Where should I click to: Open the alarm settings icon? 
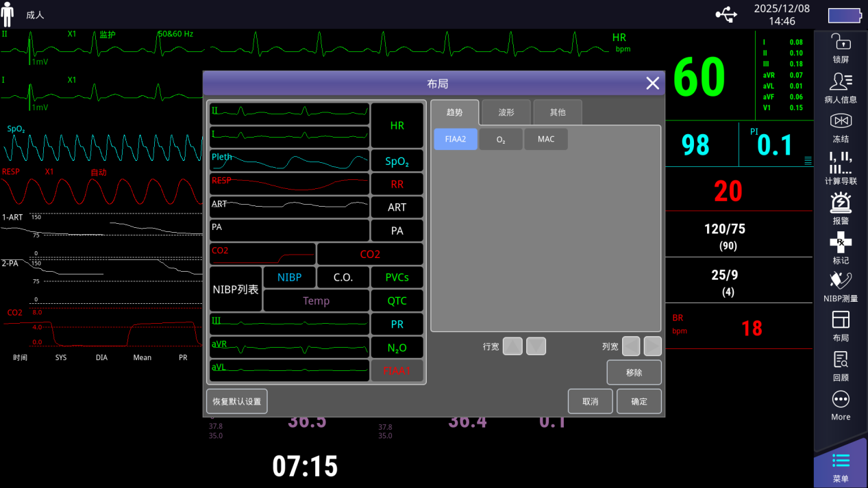tap(840, 208)
